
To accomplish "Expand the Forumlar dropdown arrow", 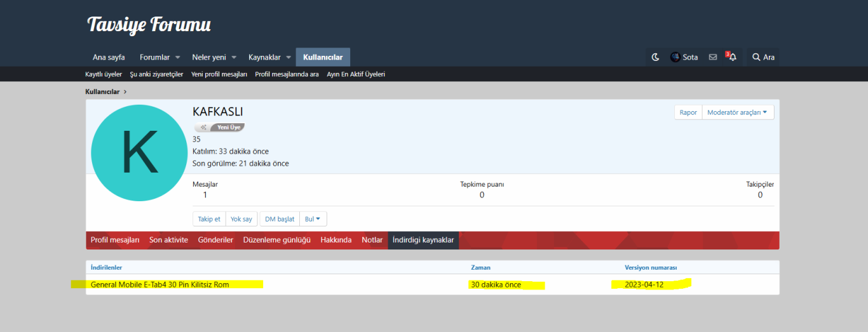I will (x=178, y=57).
